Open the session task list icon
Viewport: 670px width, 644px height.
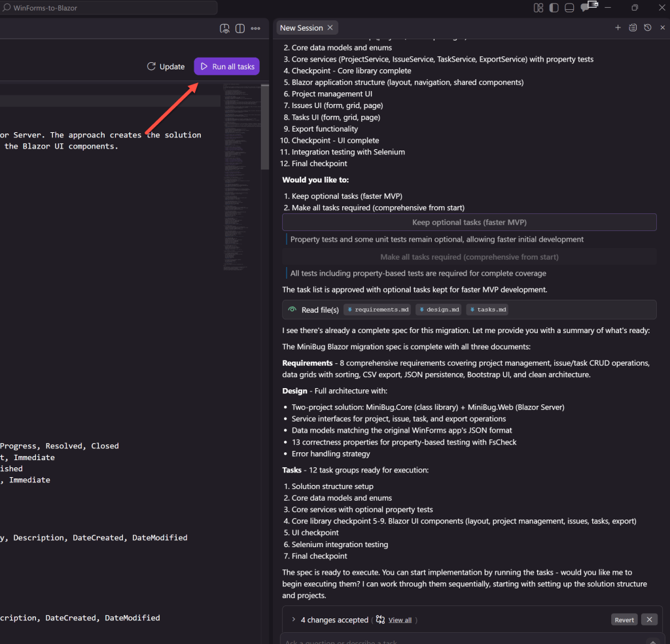633,28
